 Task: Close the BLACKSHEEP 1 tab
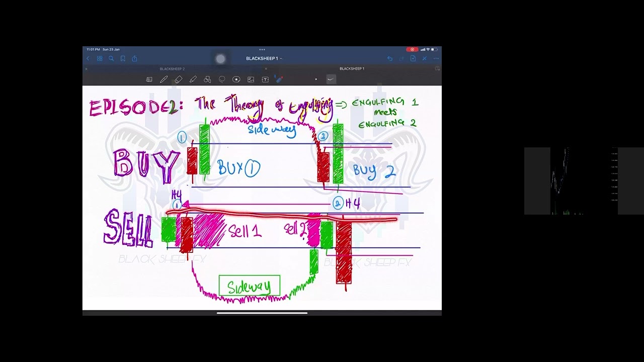tap(266, 69)
